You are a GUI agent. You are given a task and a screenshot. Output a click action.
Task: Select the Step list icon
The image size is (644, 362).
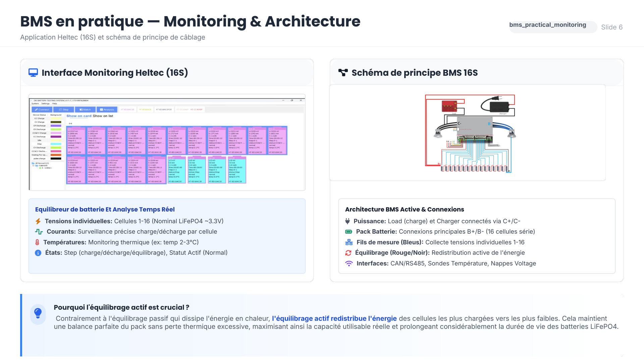coord(60,110)
